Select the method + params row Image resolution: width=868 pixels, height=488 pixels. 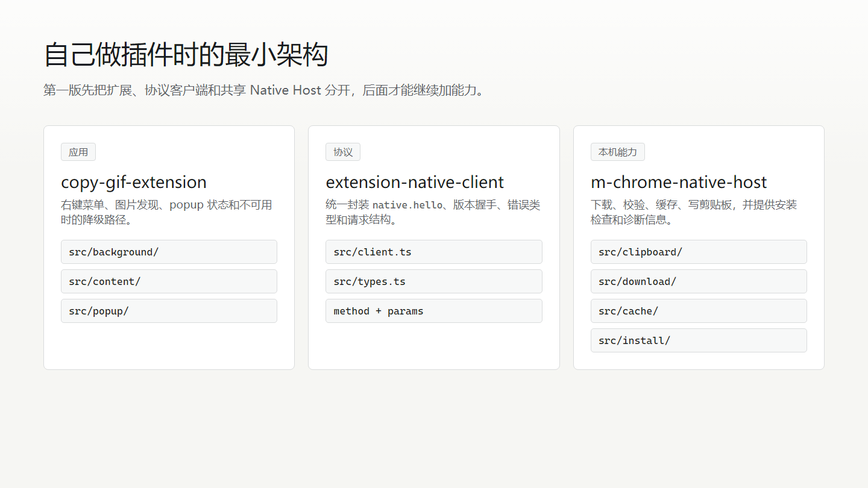click(x=434, y=311)
